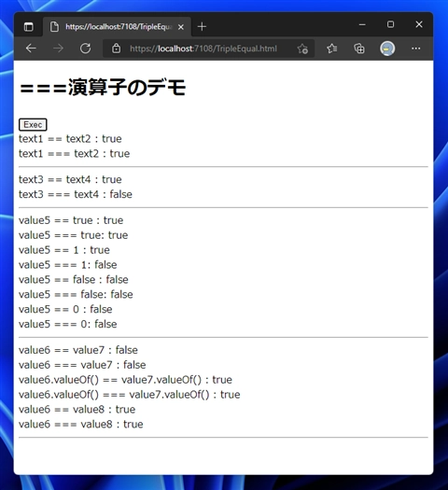Click the Exec button
This screenshot has height=490, width=448.
click(x=33, y=124)
